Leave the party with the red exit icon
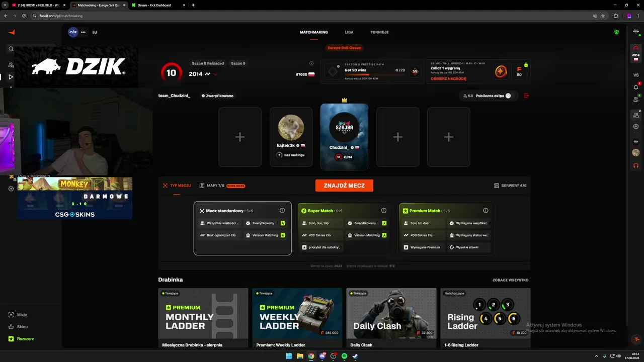This screenshot has width=644, height=362. pos(526,96)
